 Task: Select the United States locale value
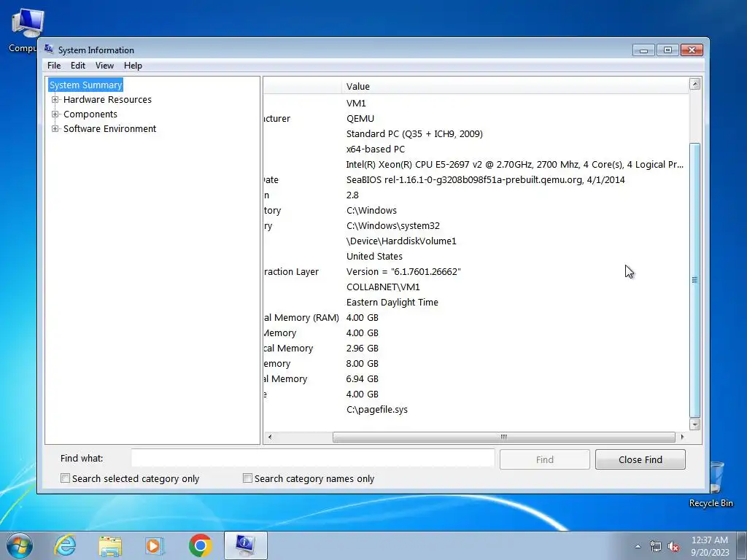click(374, 256)
